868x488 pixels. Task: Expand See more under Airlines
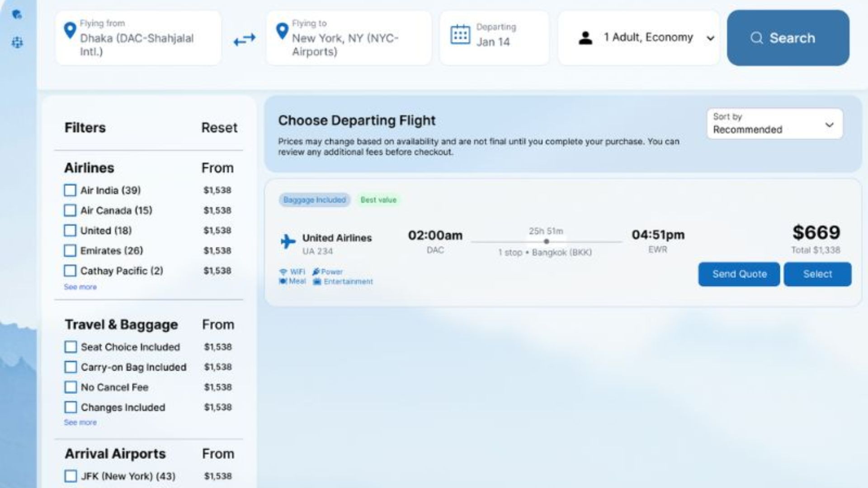pyautogui.click(x=80, y=287)
